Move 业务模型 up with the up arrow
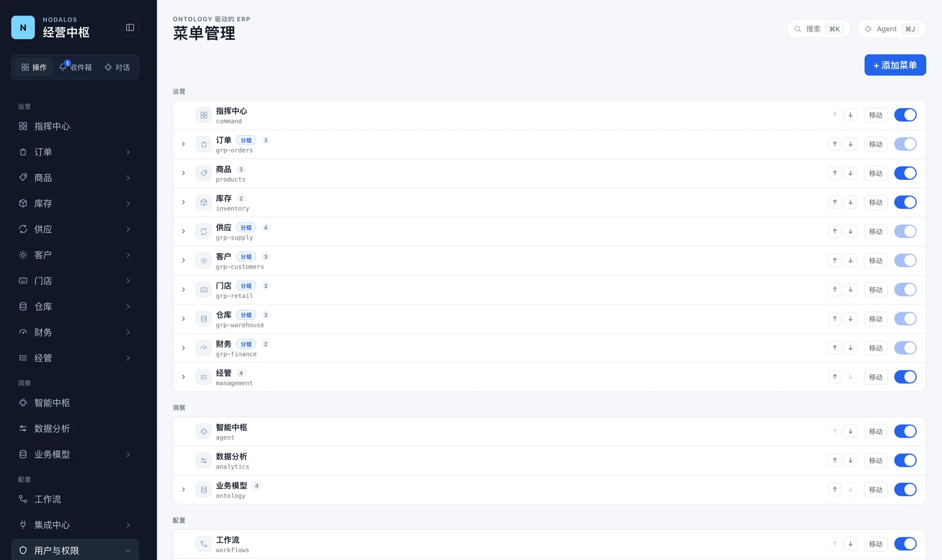 (835, 489)
